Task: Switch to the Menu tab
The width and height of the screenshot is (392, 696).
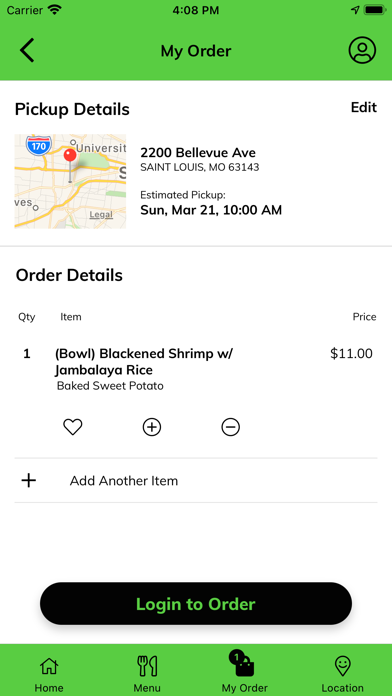Action: pos(147,675)
